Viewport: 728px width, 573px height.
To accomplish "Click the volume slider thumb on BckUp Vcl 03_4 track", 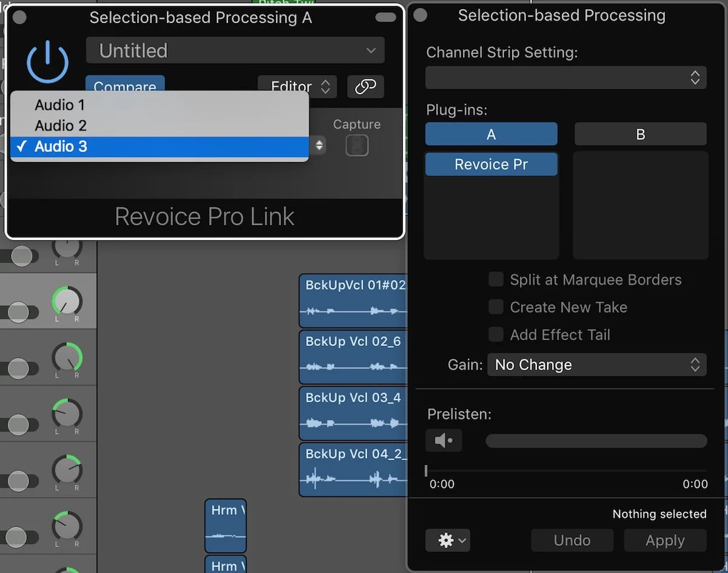I will [19, 425].
